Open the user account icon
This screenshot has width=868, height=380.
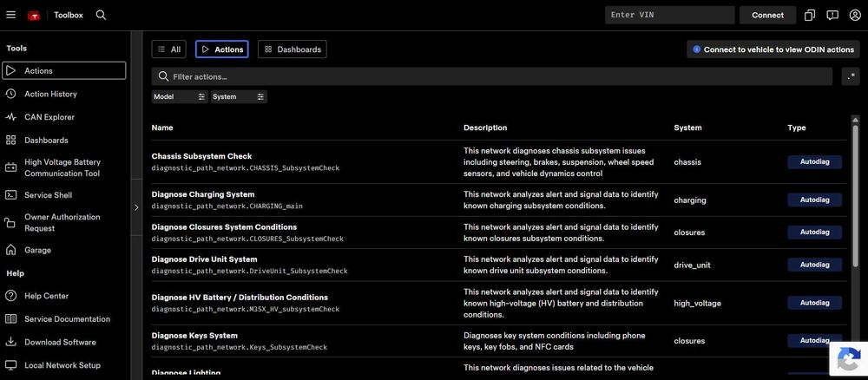tap(855, 15)
